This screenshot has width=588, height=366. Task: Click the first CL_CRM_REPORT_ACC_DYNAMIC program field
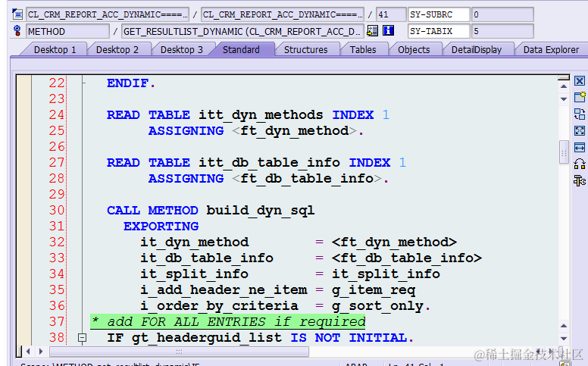point(108,14)
